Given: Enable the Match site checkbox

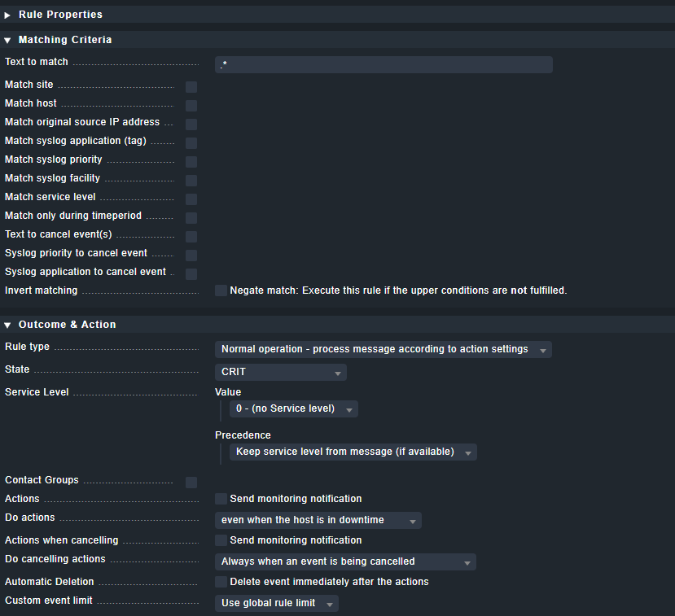Looking at the screenshot, I should [191, 87].
